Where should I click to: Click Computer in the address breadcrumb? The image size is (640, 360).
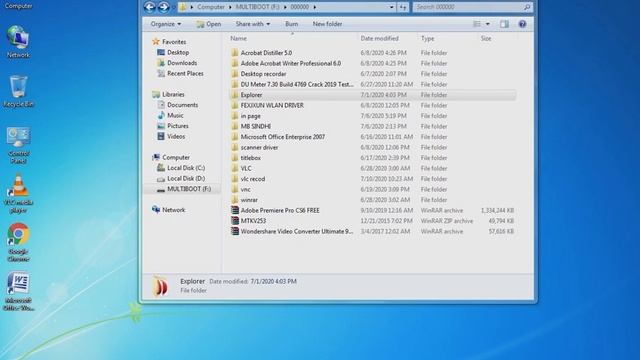pos(211,7)
